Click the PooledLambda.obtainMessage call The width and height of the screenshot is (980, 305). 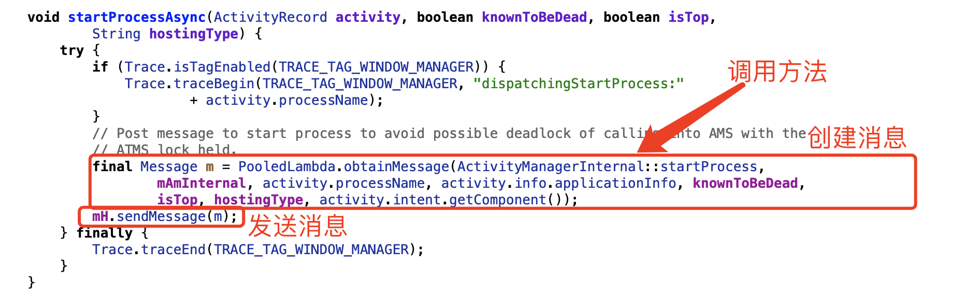click(343, 167)
